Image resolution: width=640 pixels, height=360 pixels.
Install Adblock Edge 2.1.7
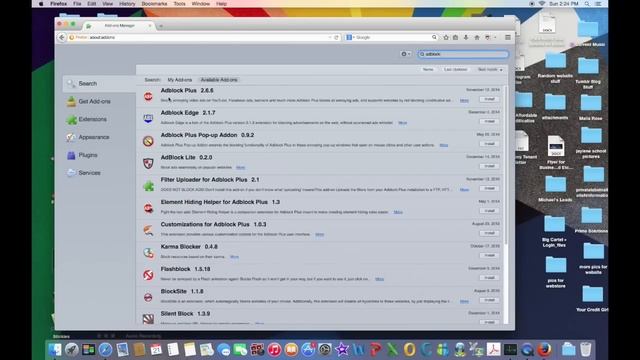pos(489,122)
